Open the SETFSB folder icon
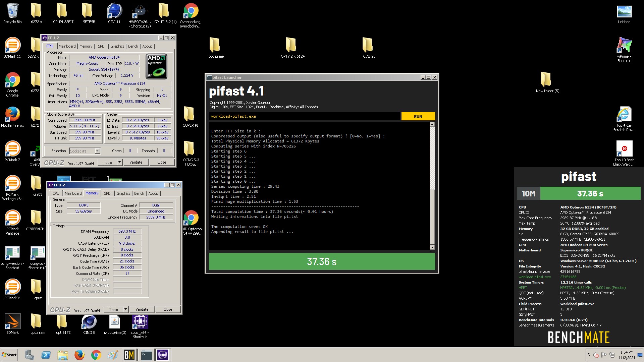Image resolution: width=644 pixels, height=362 pixels. click(89, 13)
